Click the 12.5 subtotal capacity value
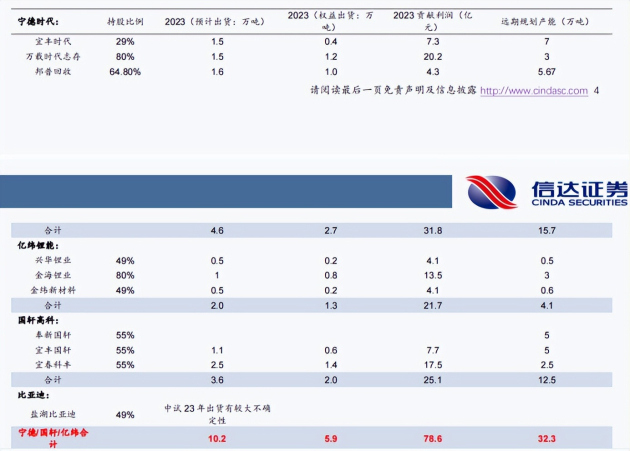 click(547, 380)
